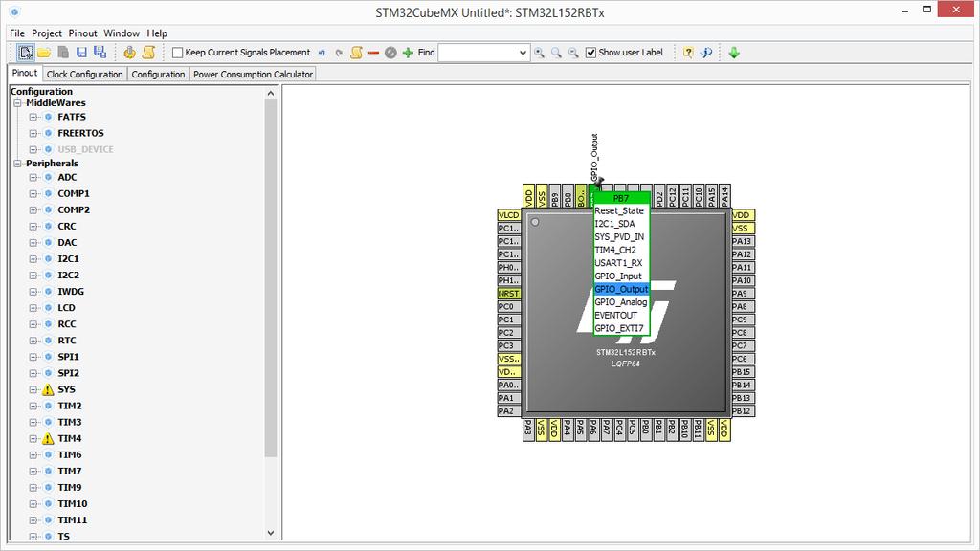Click the pushpin icon above pin PB7
This screenshot has width=980, height=551.
pos(599,182)
